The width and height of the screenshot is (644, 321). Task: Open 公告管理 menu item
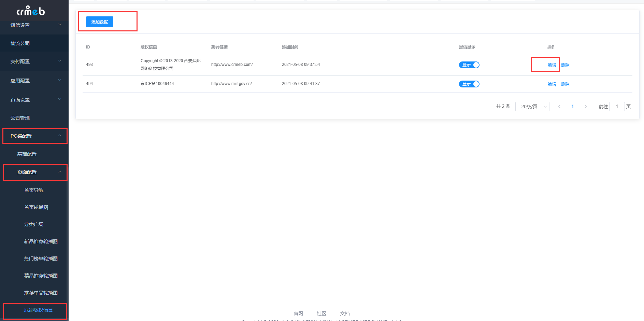pyautogui.click(x=34, y=118)
